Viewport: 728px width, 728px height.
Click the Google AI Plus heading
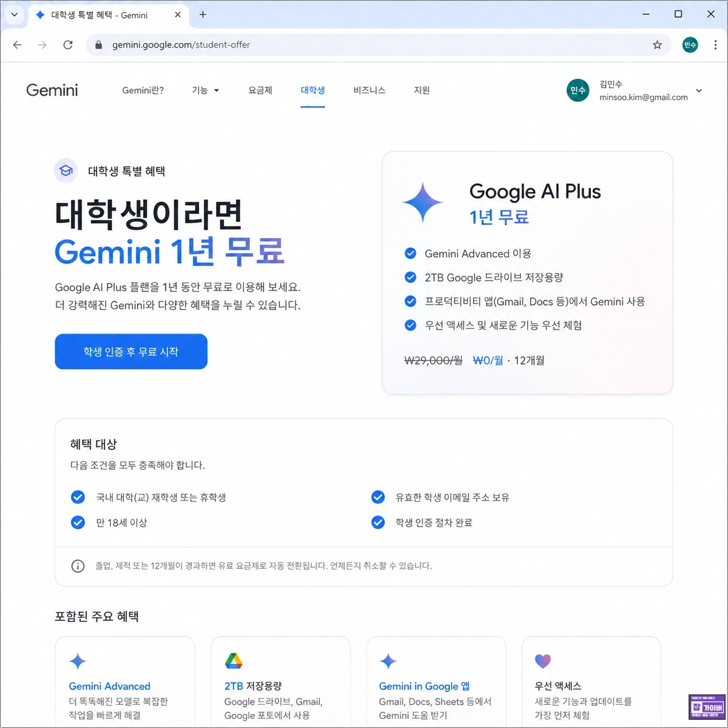(x=535, y=192)
